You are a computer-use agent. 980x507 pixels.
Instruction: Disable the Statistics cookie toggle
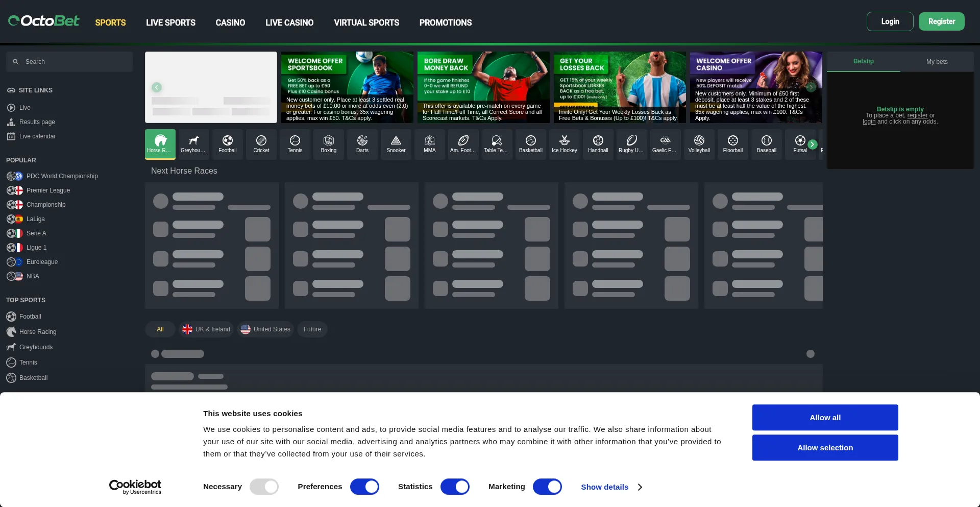coord(455,487)
